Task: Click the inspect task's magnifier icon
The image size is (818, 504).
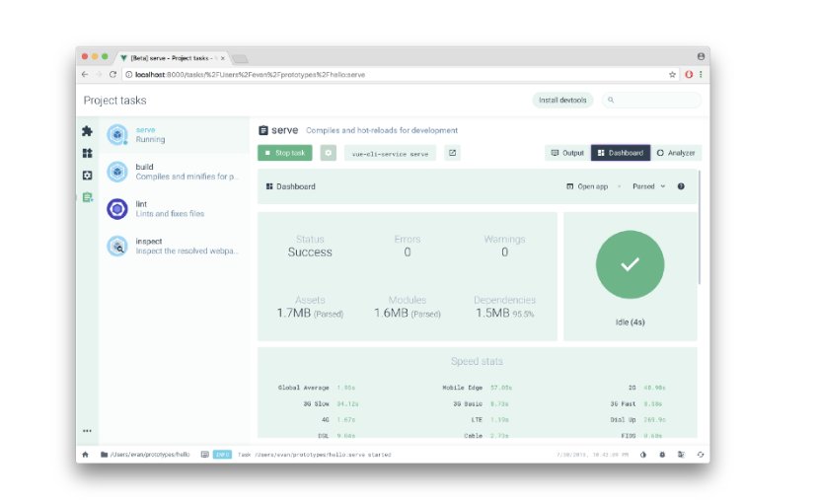Action: pyautogui.click(x=117, y=246)
